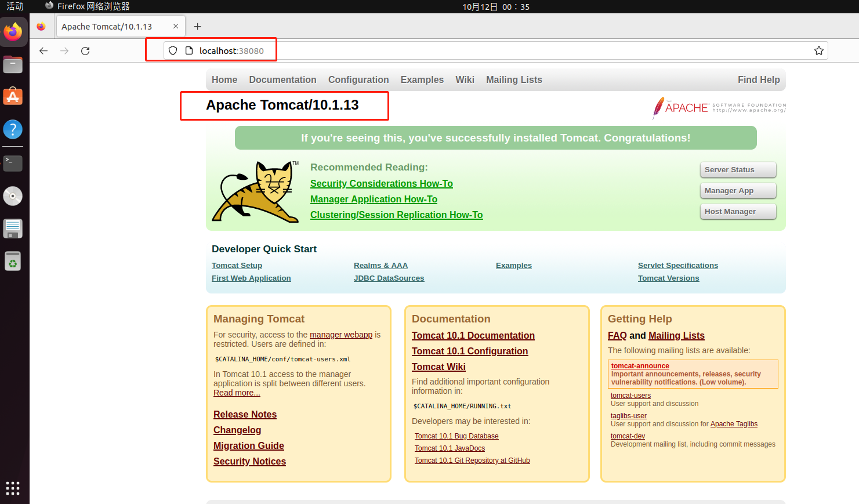Open the Help app from the dock
This screenshot has height=504, width=859.
coord(13,129)
